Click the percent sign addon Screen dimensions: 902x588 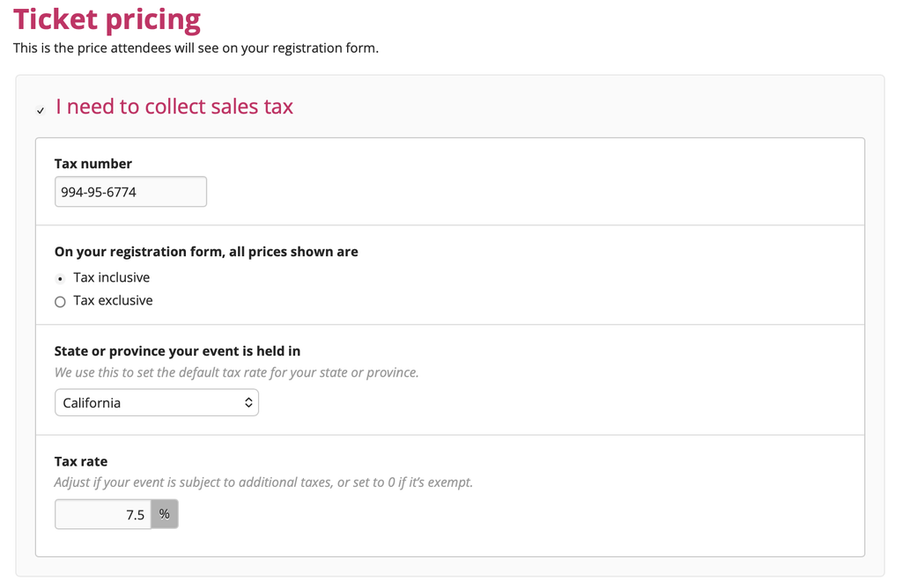coord(165,514)
